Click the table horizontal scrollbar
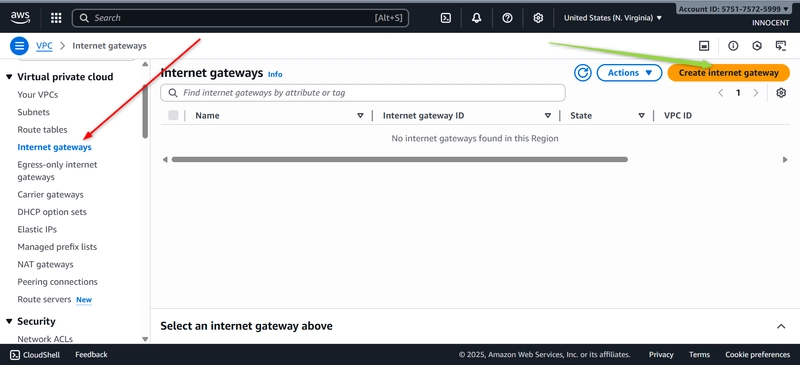The image size is (800, 365). pos(399,160)
